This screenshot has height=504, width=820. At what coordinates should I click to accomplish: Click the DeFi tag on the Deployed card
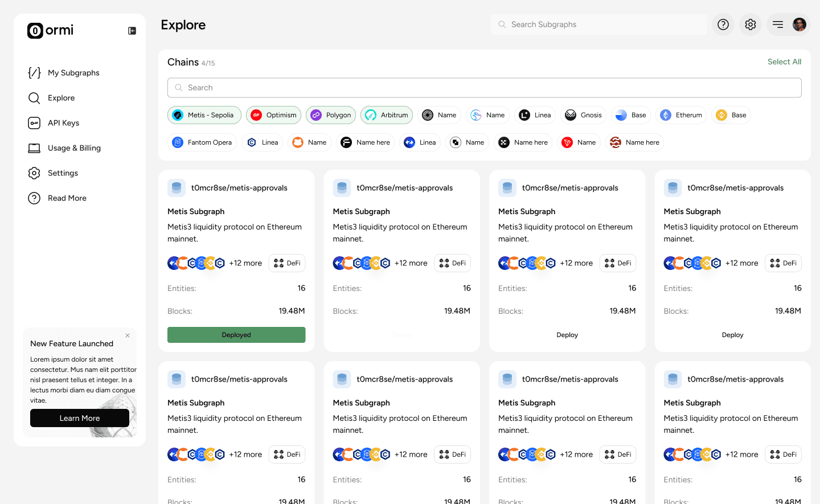(287, 263)
